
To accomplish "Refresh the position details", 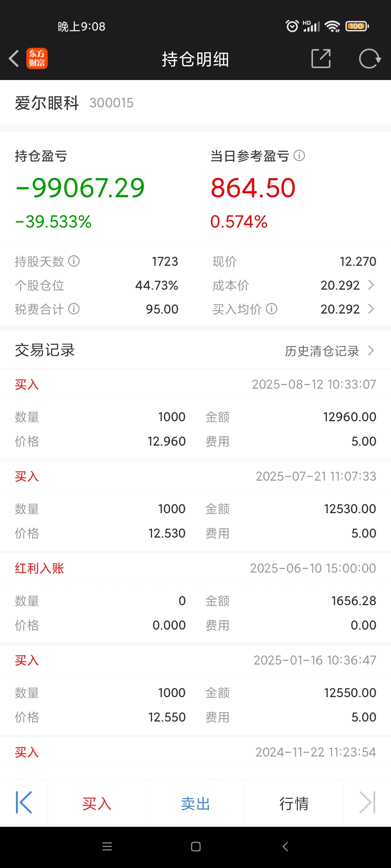I will (x=370, y=59).
